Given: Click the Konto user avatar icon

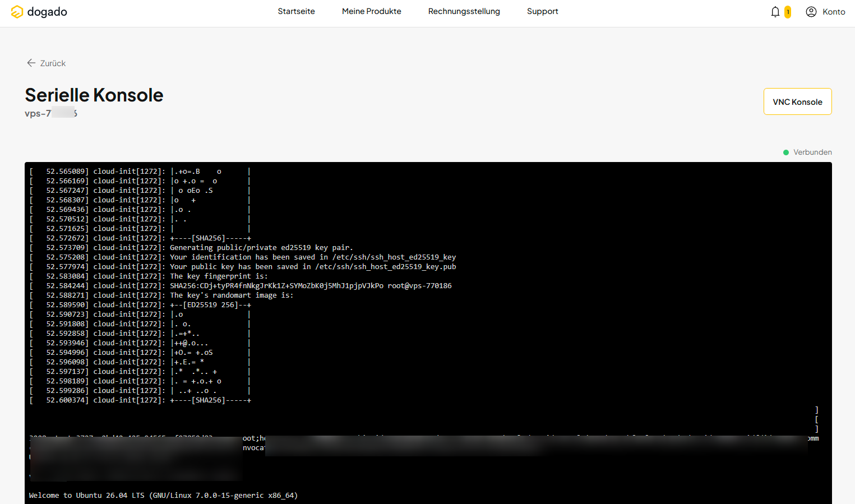Looking at the screenshot, I should [811, 12].
